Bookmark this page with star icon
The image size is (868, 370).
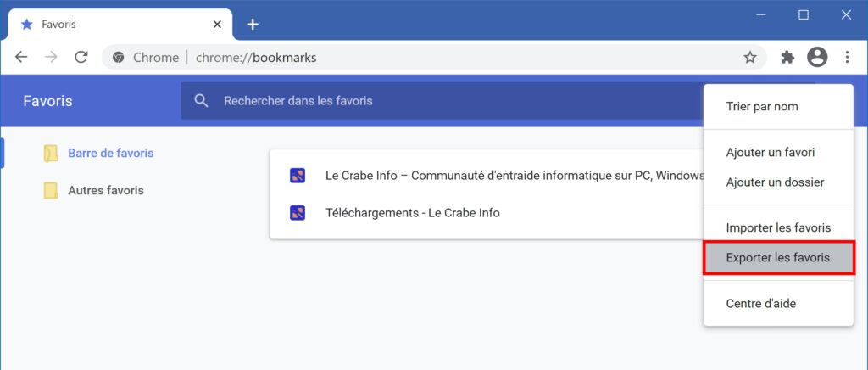(x=749, y=58)
